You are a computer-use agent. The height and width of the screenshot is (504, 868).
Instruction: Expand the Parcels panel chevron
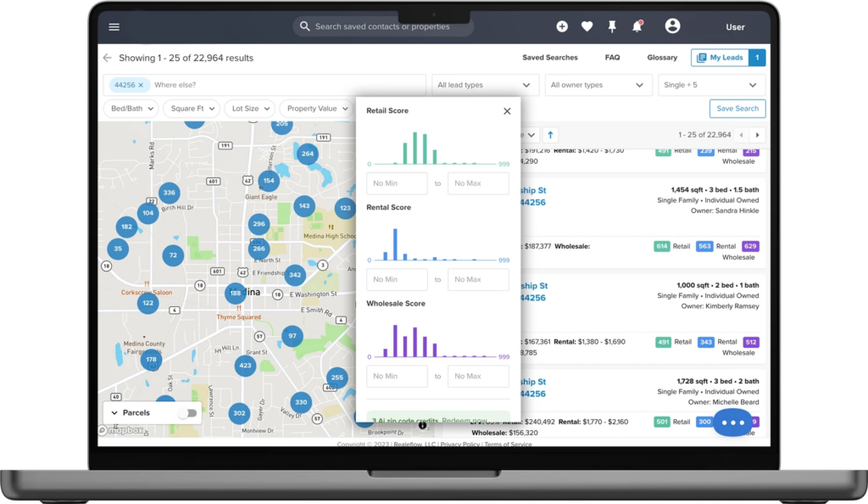(114, 412)
